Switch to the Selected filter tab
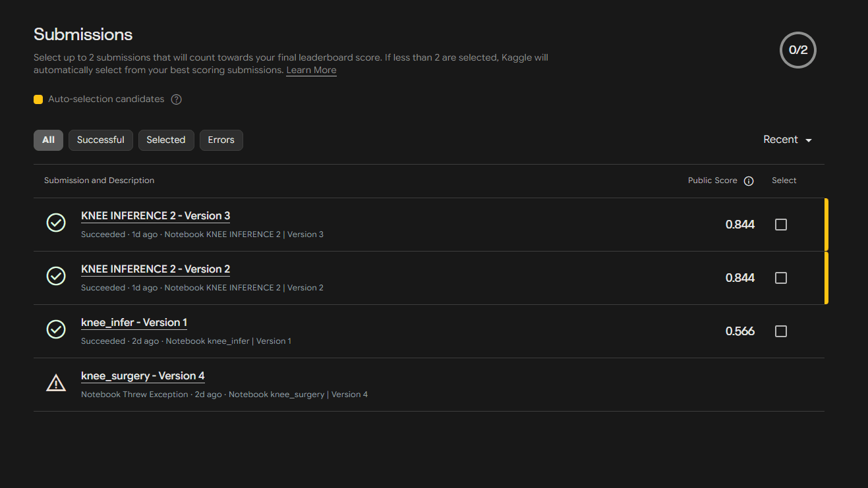Viewport: 868px width, 488px height. pos(166,140)
